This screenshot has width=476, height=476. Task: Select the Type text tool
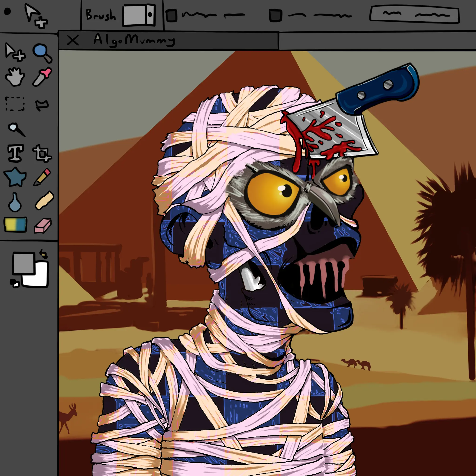(x=16, y=153)
